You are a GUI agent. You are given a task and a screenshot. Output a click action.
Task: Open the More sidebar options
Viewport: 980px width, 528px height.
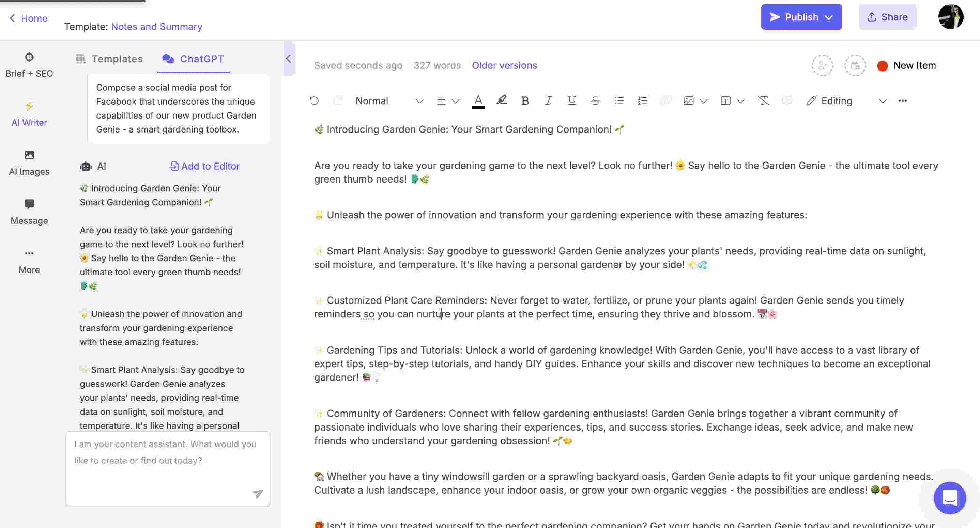(29, 262)
